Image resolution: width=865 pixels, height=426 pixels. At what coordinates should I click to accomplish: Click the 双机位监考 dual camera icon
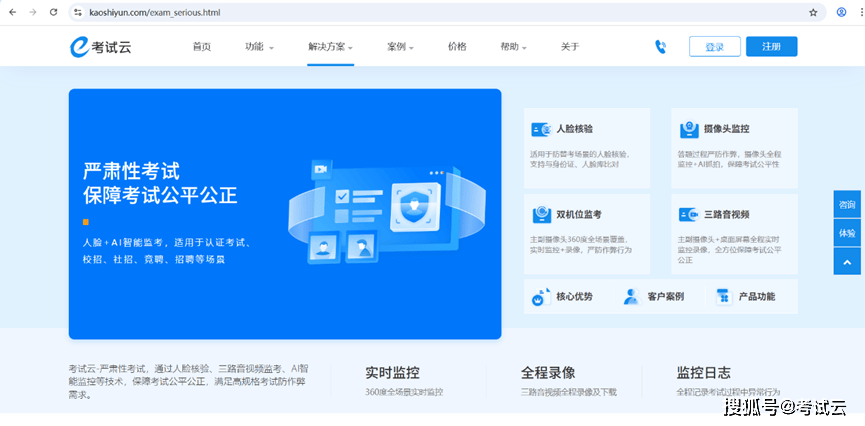(541, 214)
